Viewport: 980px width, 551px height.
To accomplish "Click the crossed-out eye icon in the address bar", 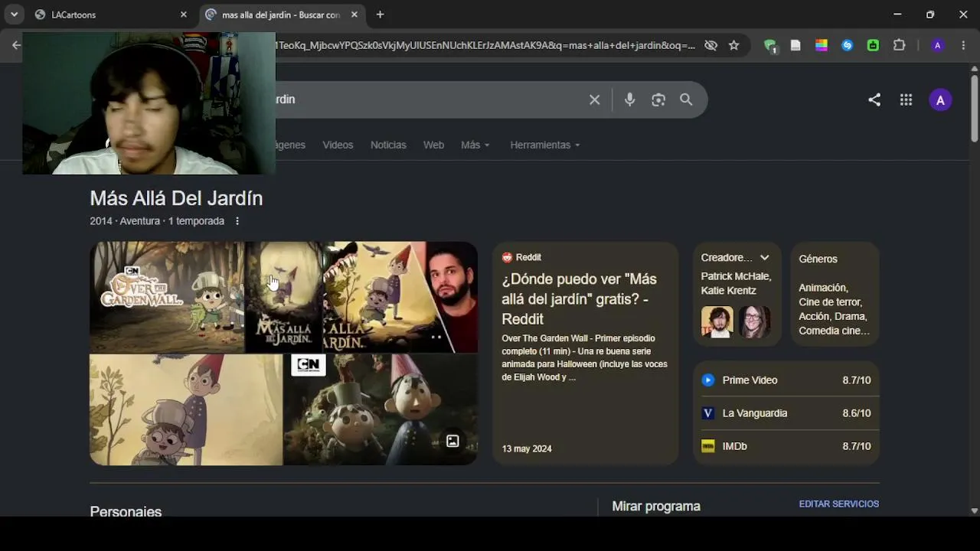I will click(710, 45).
